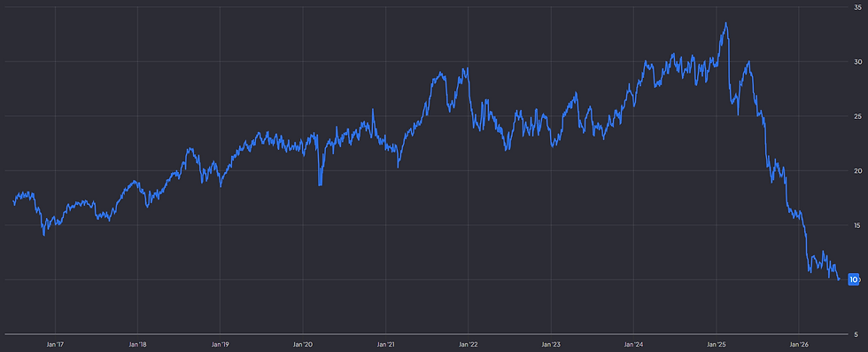The height and width of the screenshot is (352, 868).
Task: Click the 20 value on price axis
Action: click(x=857, y=171)
